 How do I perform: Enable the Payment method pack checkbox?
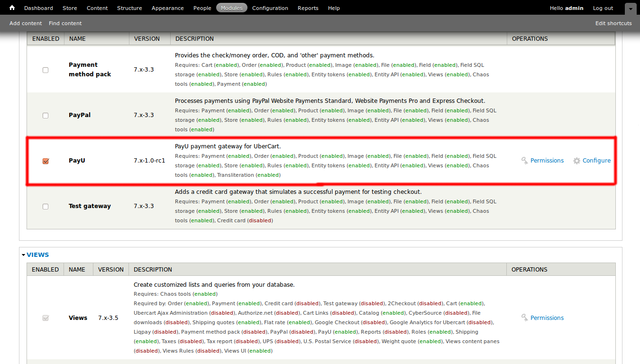coord(46,70)
